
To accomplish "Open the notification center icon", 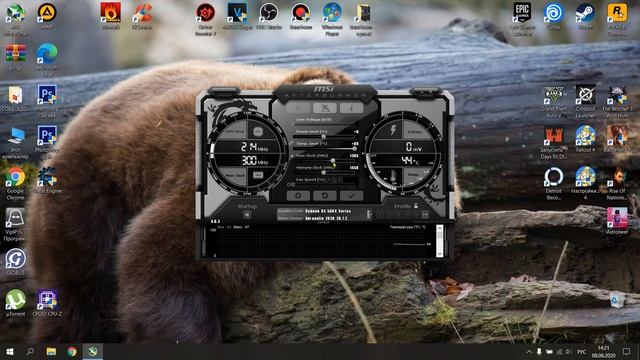I will tap(626, 351).
